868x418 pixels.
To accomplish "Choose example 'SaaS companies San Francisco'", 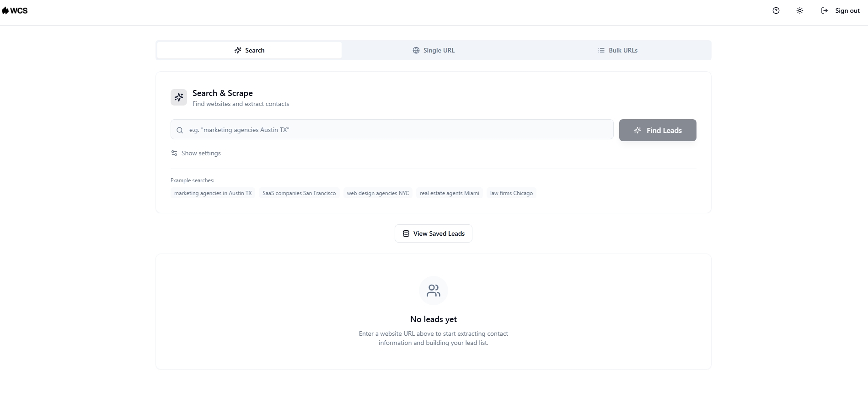I will 299,193.
